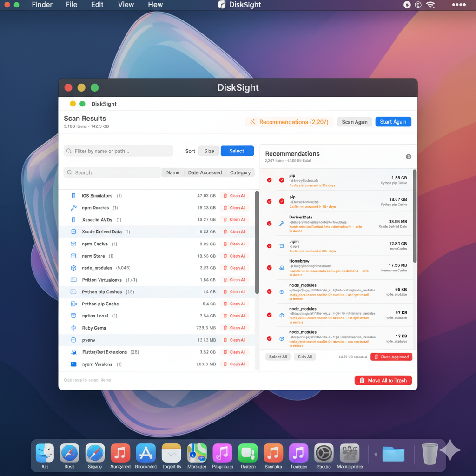Click the sparkle icon next to Recommendations
Screen dimensions: 476x476
click(x=253, y=122)
